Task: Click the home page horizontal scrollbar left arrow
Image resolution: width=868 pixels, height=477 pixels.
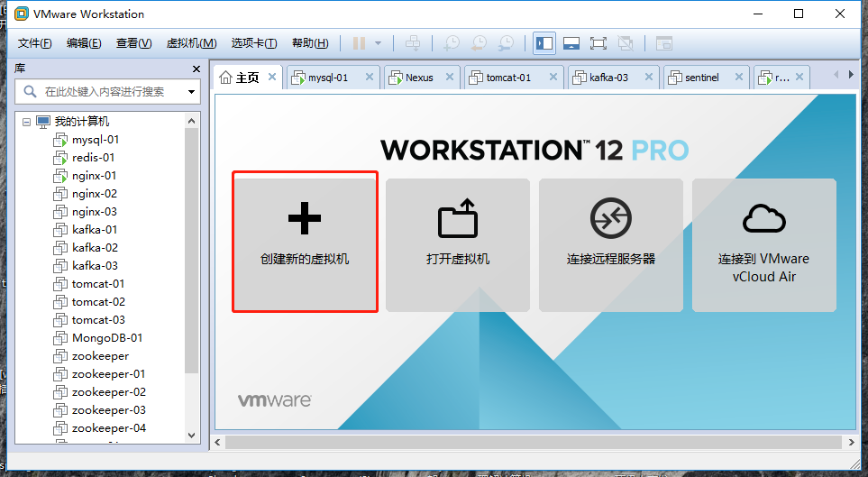Action: point(217,442)
